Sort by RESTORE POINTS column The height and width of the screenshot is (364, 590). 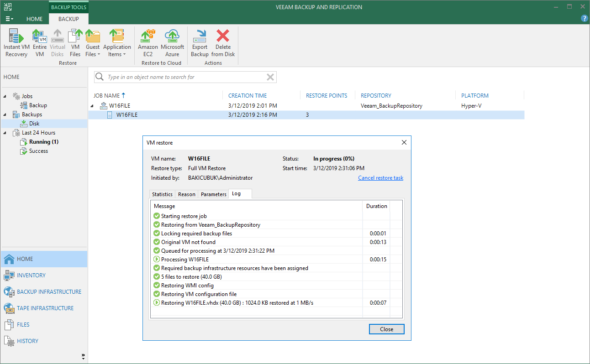tap(327, 96)
